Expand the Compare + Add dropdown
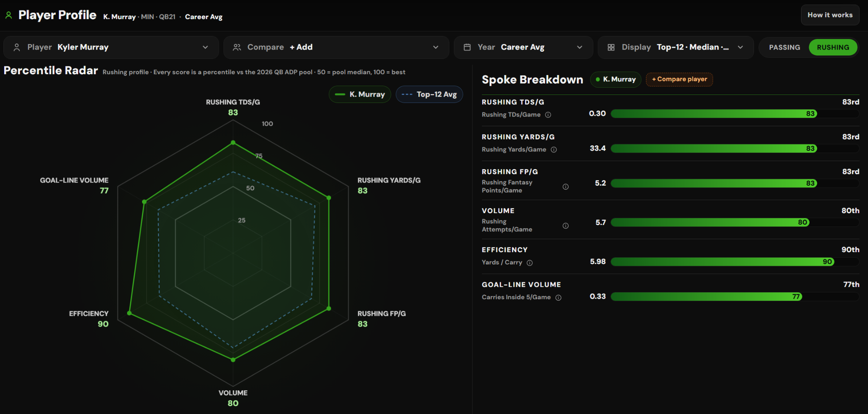 click(336, 47)
